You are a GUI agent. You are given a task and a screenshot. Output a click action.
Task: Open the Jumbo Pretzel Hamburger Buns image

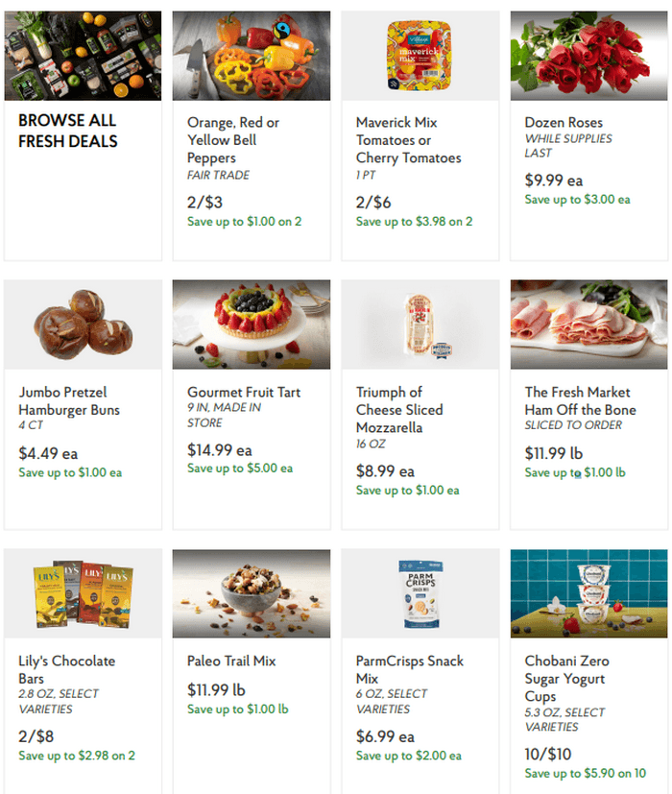(x=82, y=325)
